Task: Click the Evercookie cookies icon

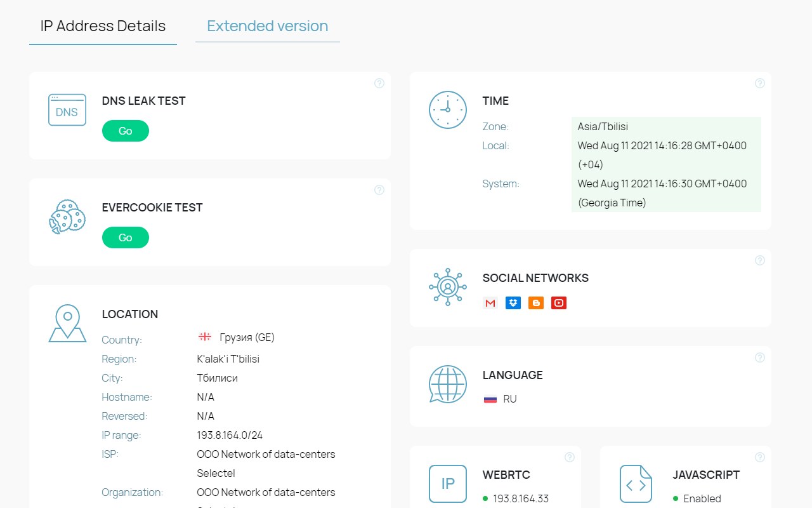Action: pyautogui.click(x=67, y=217)
